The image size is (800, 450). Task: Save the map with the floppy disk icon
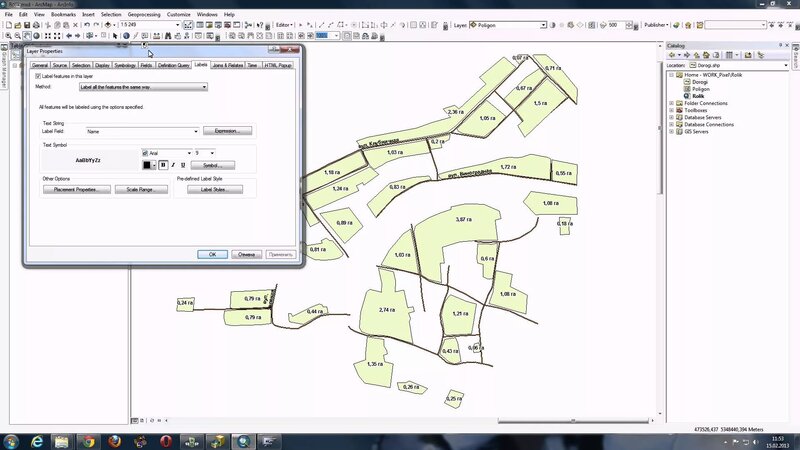coord(27,25)
